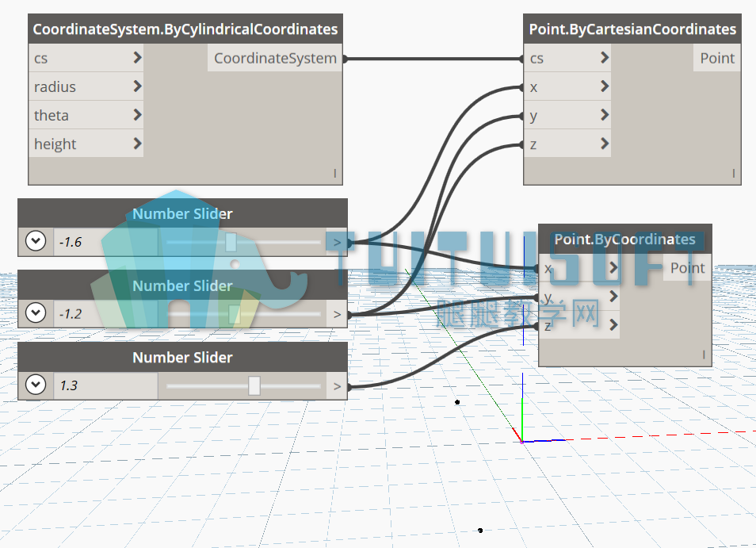The image size is (756, 548).
Task: Select the Point.ByCoordinates node title
Action: tap(625, 240)
